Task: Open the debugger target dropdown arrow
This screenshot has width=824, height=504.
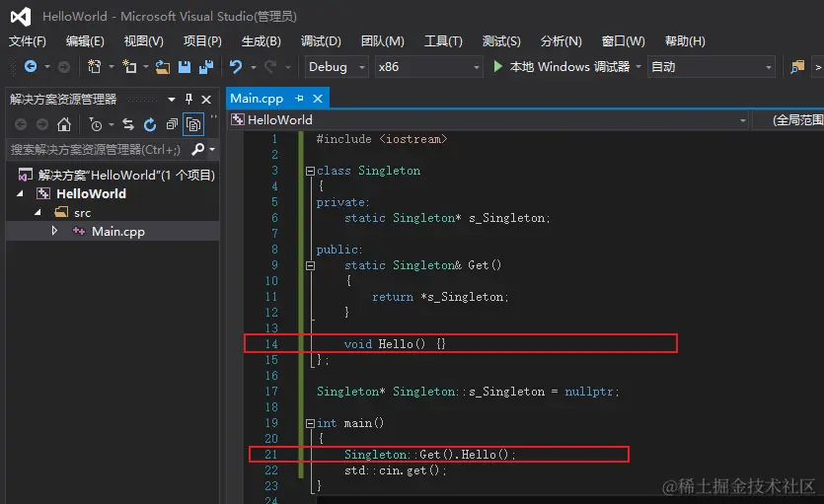Action: [x=638, y=67]
